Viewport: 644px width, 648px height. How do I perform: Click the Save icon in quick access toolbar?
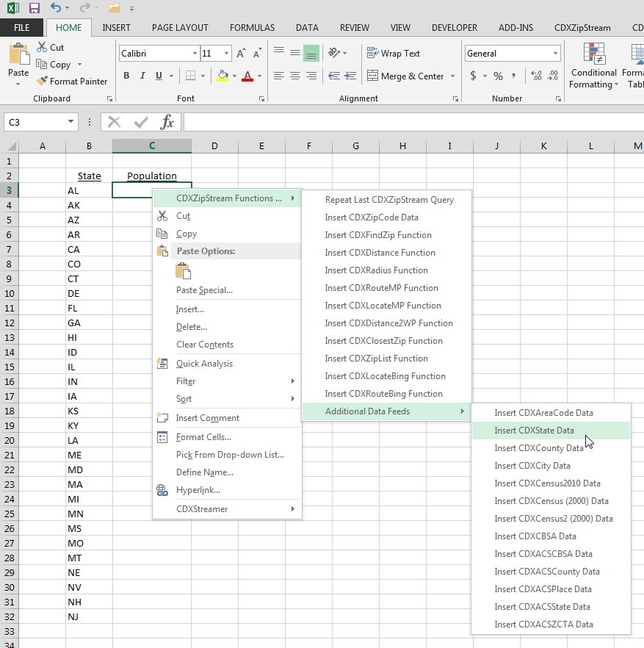(35, 8)
